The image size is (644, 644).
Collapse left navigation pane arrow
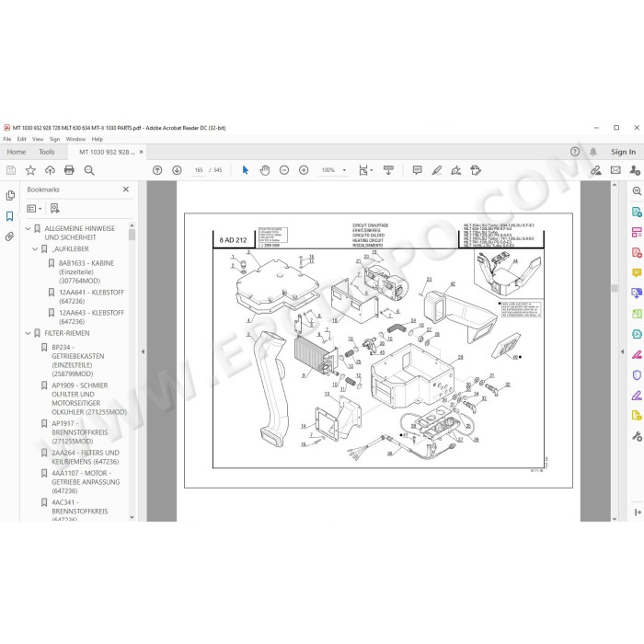click(x=143, y=351)
